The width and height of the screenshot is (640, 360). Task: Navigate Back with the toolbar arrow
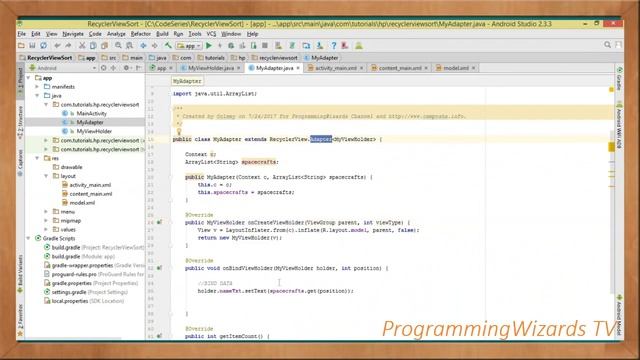[143, 46]
